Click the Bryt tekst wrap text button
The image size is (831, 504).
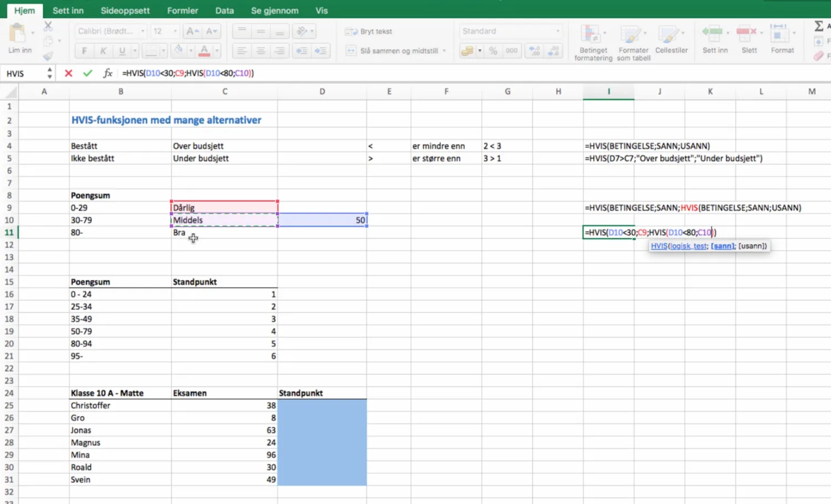pos(369,32)
